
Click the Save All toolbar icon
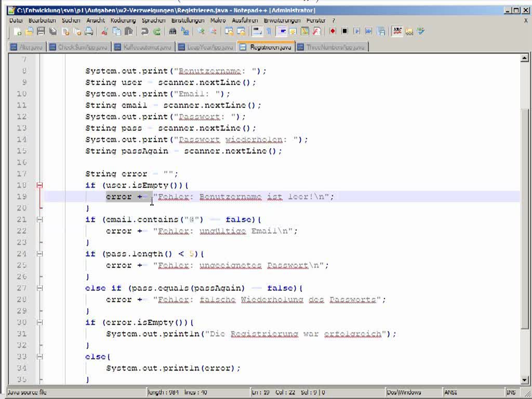[53, 32]
